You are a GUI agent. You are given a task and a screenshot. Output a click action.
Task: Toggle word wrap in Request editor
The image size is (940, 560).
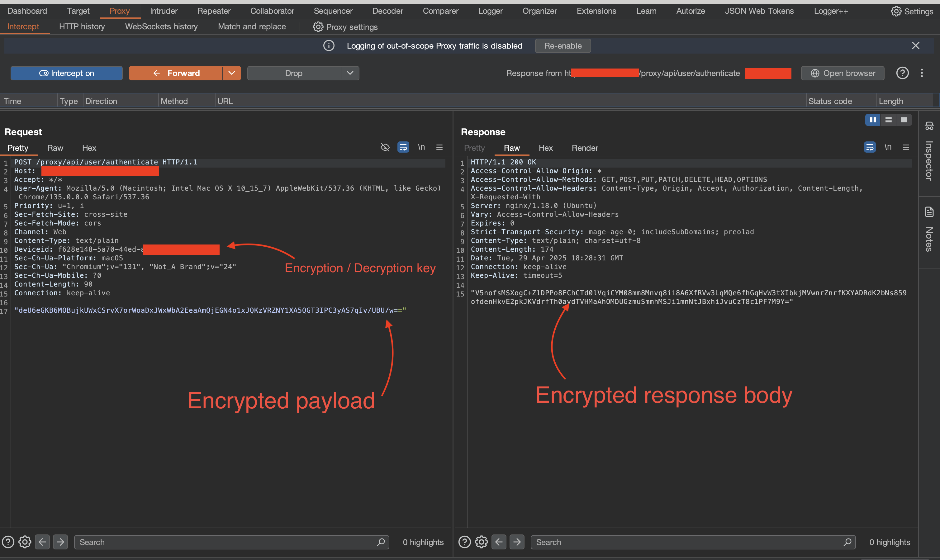(x=403, y=147)
